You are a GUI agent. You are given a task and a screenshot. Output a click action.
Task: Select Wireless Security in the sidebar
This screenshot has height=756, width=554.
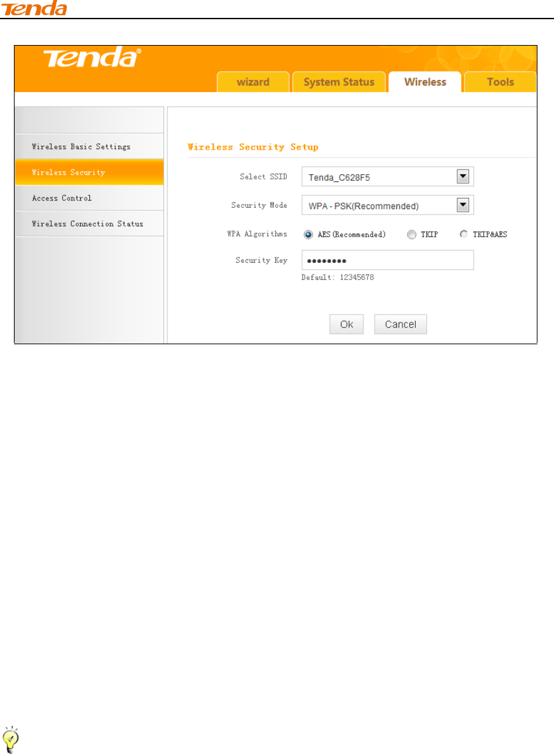89,172
